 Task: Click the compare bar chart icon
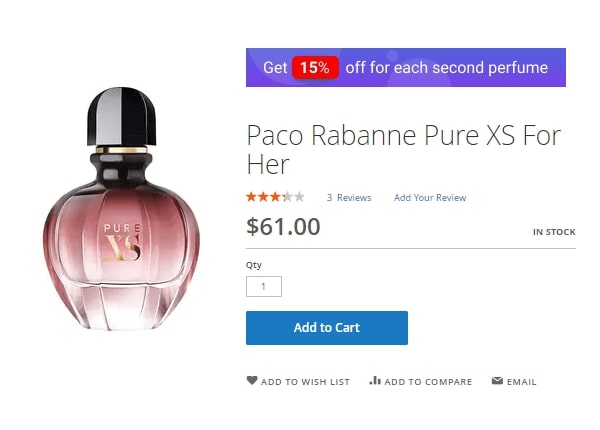click(x=375, y=381)
